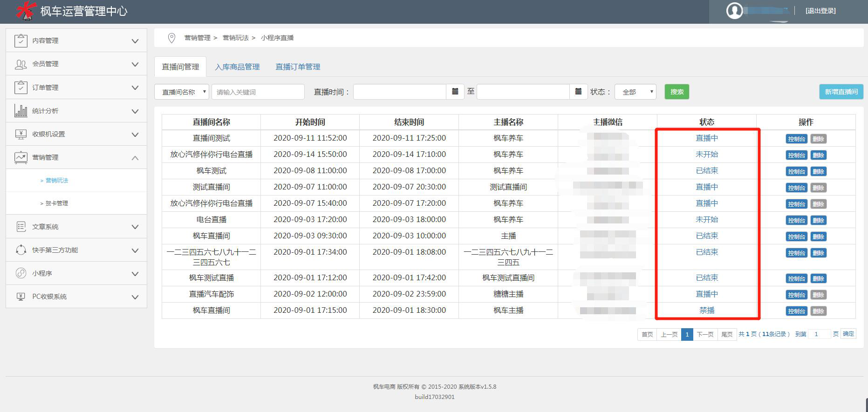The height and width of the screenshot is (412, 868).
Task: Expand the 内容管理 menu chevron
Action: click(135, 41)
